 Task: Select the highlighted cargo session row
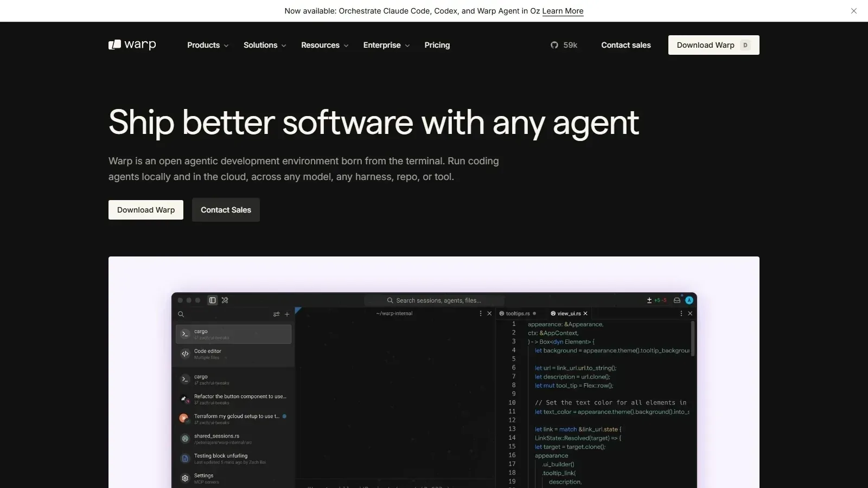click(233, 334)
